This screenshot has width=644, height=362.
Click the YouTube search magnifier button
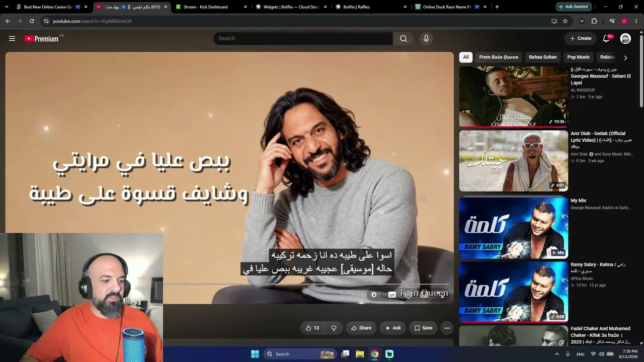tap(404, 39)
